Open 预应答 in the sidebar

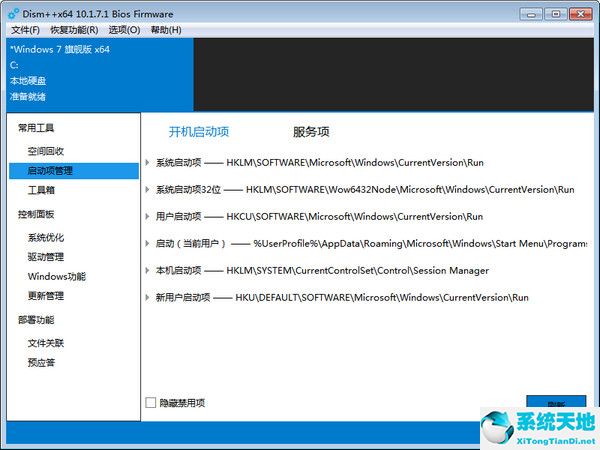(41, 362)
